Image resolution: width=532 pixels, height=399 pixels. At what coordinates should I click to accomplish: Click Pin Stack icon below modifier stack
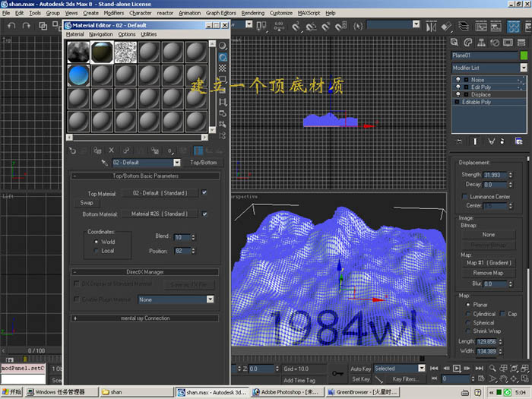(x=459, y=141)
